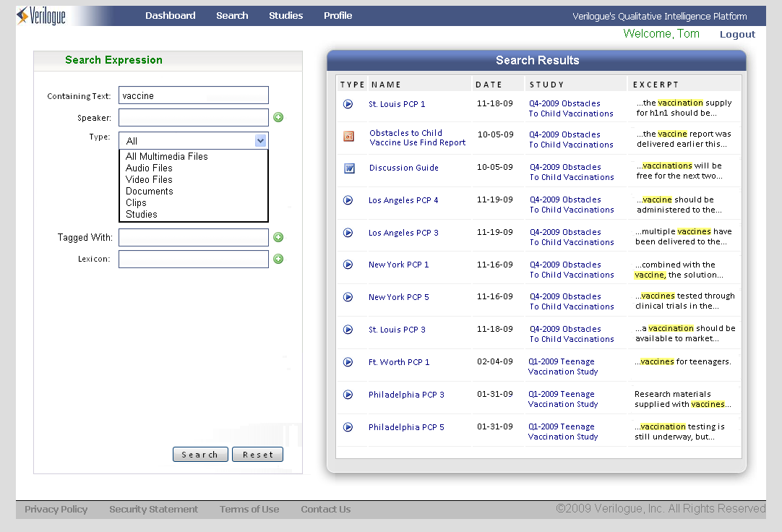This screenshot has width=782, height=532.
Task: Click the play icon beside Ft. Worth PCP 1
Action: 348,362
